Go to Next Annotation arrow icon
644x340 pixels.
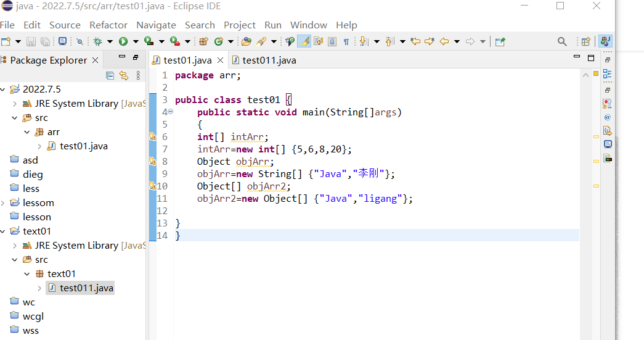[364, 41]
